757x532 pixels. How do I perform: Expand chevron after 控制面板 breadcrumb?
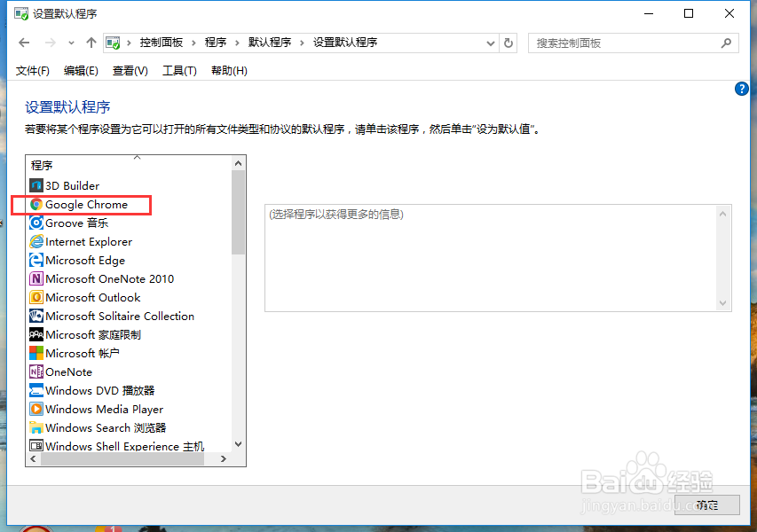point(193,43)
